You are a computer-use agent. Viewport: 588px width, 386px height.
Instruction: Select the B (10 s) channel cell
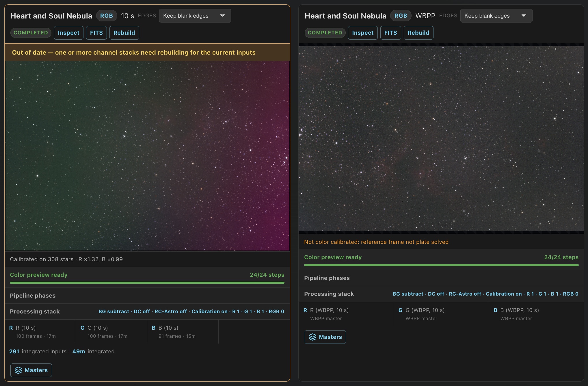point(183,332)
